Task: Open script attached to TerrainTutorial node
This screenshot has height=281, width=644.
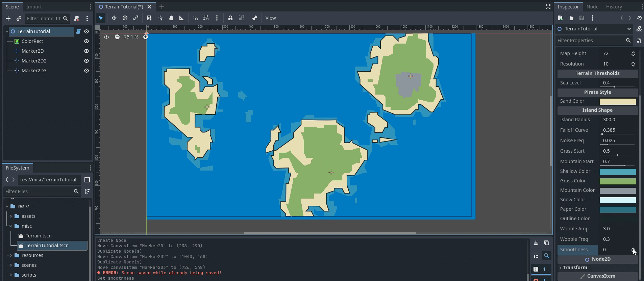Action: point(78,31)
